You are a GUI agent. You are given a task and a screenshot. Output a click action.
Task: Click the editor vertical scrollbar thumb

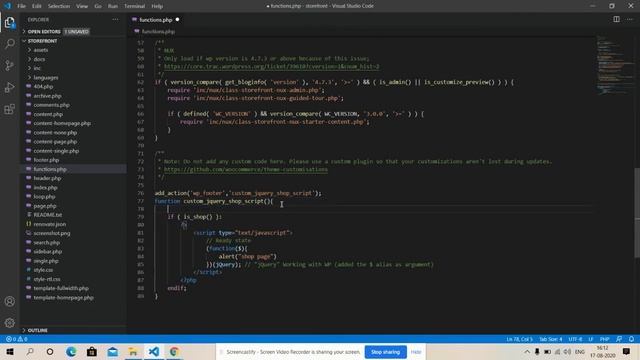(637, 212)
